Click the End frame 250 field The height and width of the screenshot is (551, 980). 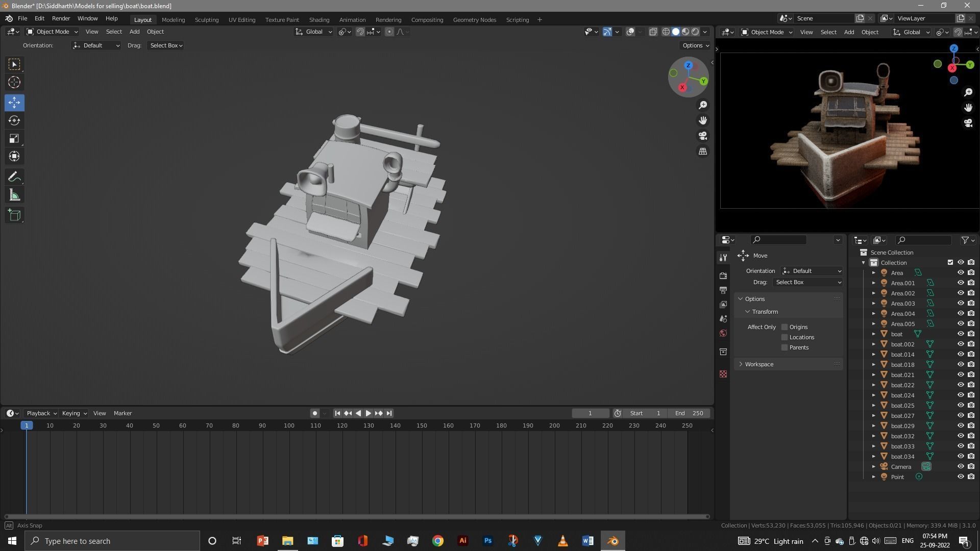(689, 413)
